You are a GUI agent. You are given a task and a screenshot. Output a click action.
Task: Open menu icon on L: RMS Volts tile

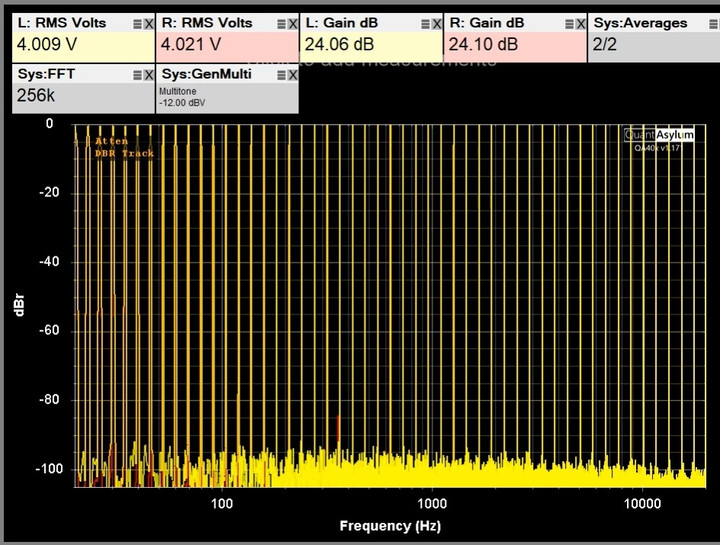(137, 24)
